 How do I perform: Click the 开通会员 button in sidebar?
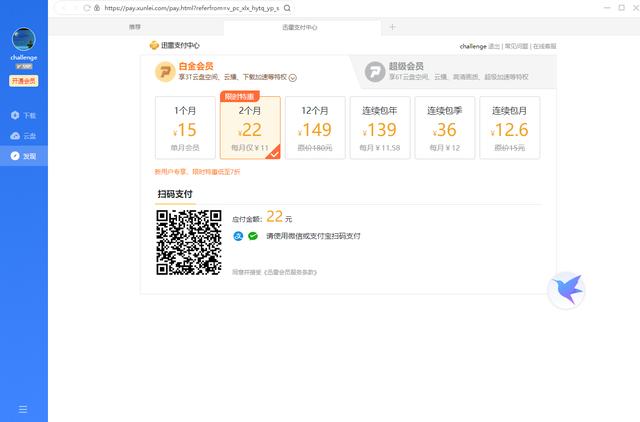tap(23, 81)
